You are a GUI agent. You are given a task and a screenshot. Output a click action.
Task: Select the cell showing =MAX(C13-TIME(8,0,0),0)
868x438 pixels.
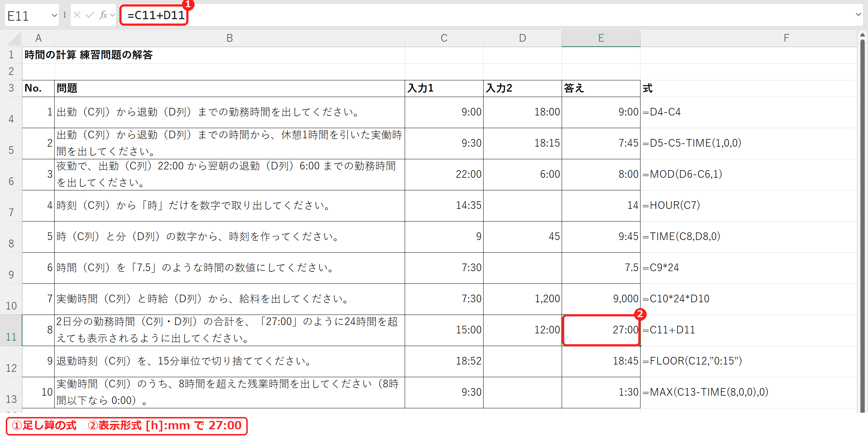pyautogui.click(x=749, y=392)
